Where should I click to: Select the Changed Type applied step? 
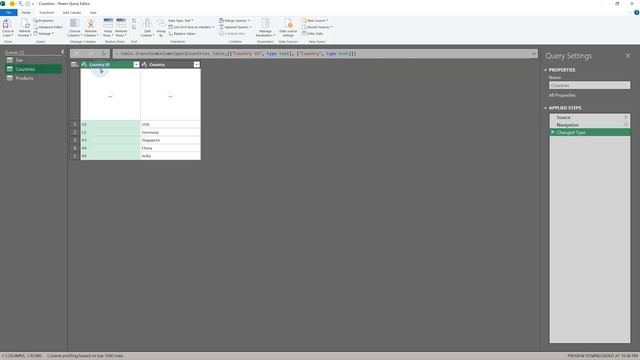pos(589,132)
